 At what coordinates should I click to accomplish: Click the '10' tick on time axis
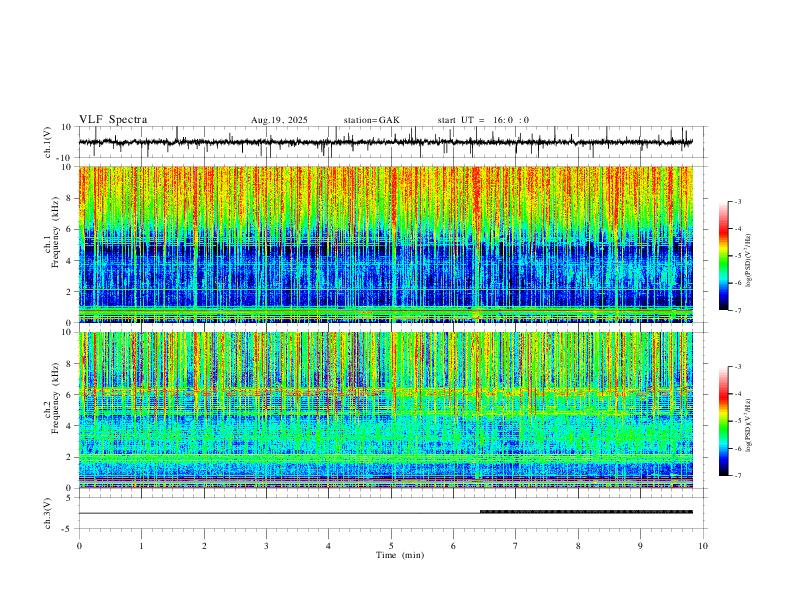pos(703,546)
